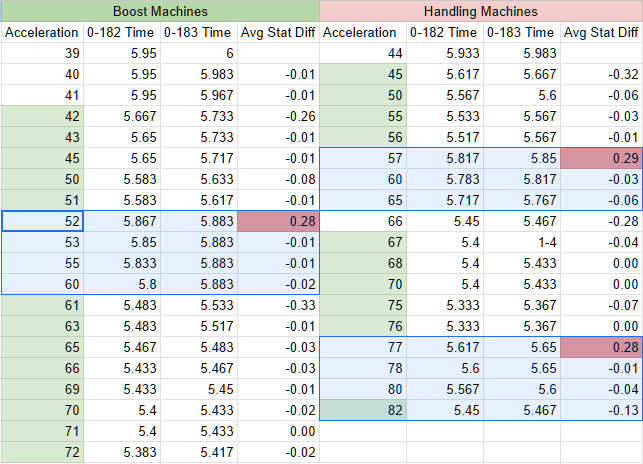Image resolution: width=643 pixels, height=464 pixels.
Task: Click Boost Machines Avg Stat Diff column header
Action: [x=278, y=32]
